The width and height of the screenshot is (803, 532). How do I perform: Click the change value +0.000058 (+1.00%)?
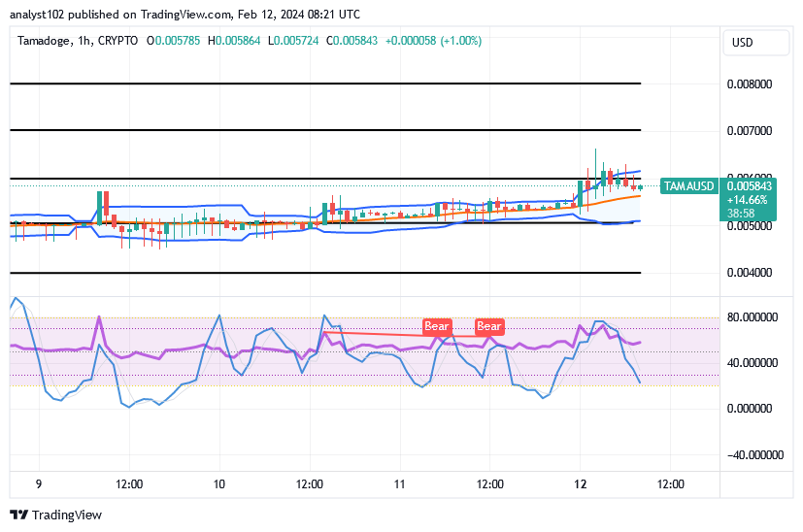point(433,41)
